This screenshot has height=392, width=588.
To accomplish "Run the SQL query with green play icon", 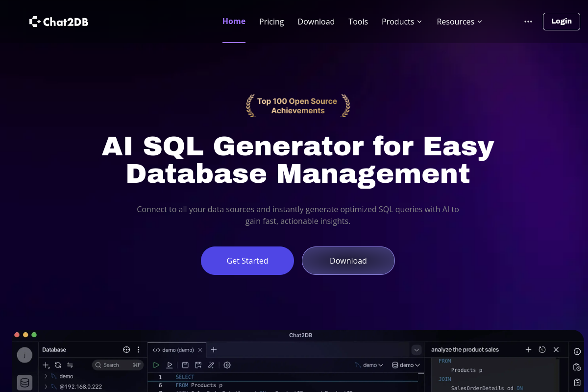I will [x=156, y=365].
